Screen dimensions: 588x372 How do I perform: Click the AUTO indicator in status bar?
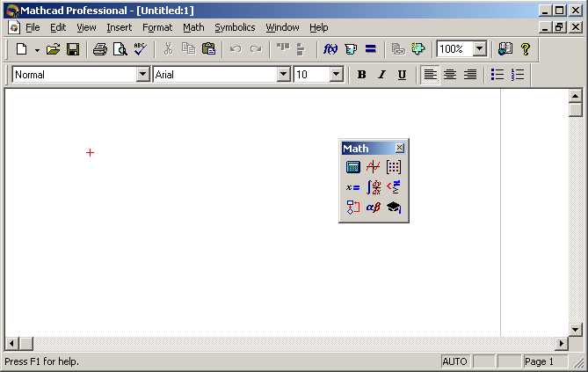pos(455,361)
